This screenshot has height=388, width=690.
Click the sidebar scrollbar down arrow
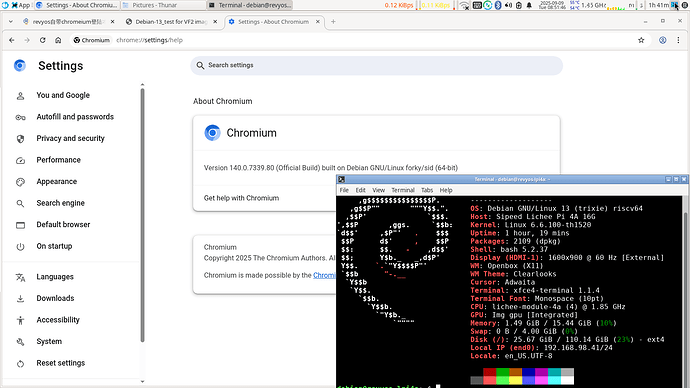142,382
